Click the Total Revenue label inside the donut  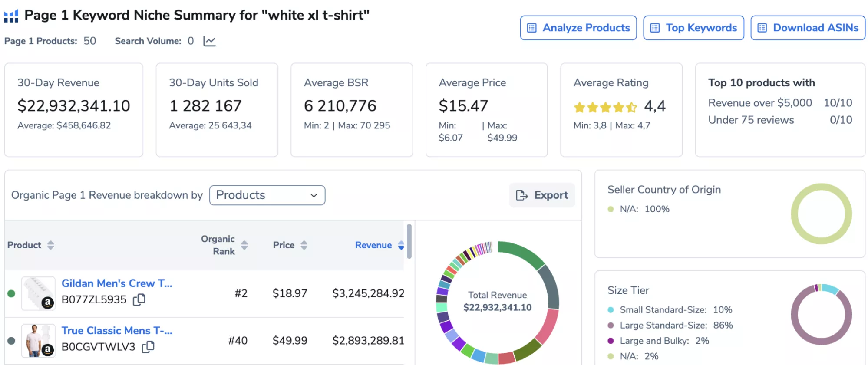498,295
